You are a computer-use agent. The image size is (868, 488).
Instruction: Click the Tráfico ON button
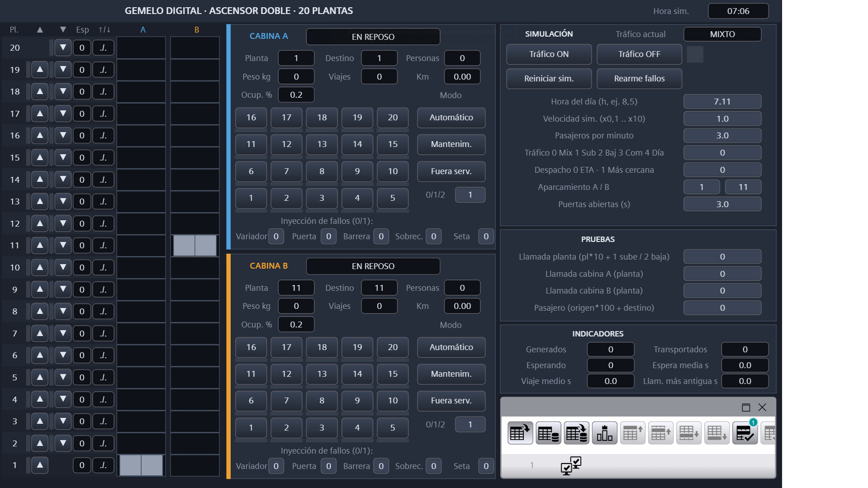pos(549,54)
